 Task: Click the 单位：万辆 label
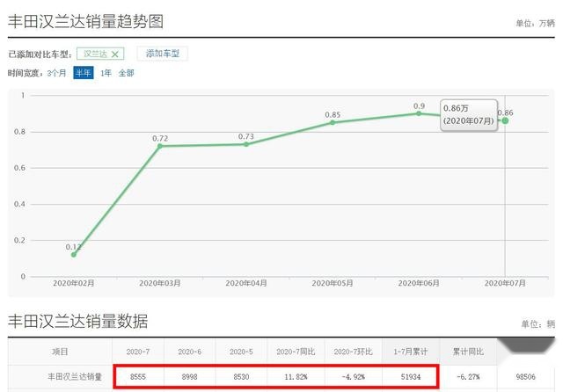tap(536, 24)
